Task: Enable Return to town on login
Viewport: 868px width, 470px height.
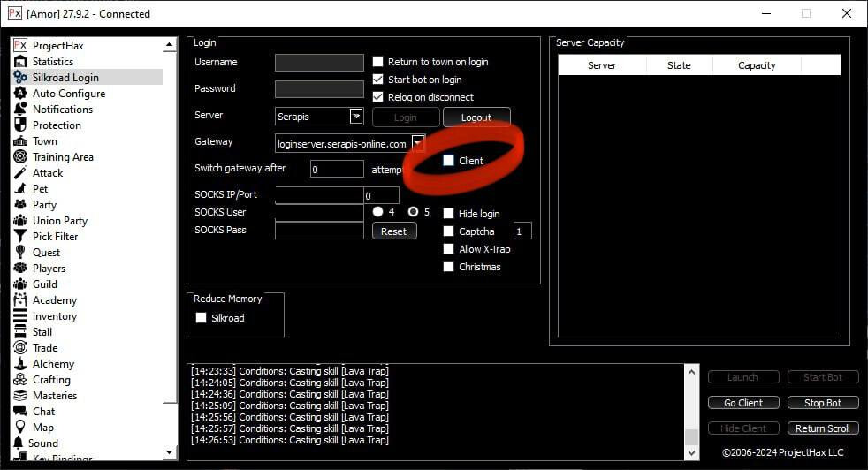Action: (x=378, y=62)
